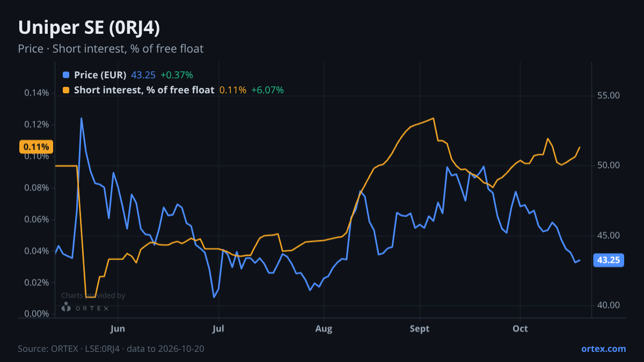Click the orange Short interest legend swatch
Image resolution: width=644 pixels, height=362 pixels.
[66, 90]
